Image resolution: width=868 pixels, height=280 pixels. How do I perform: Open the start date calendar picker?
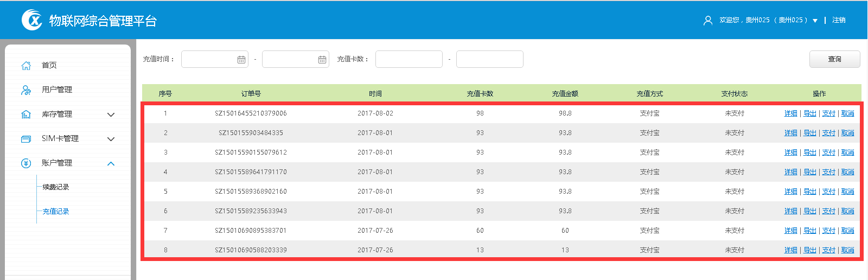point(241,60)
